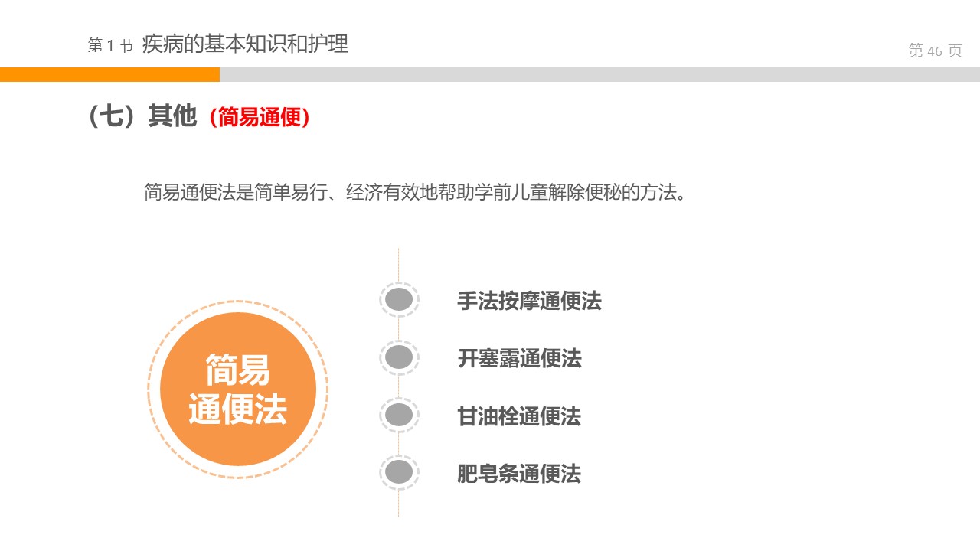Click the gray oval beside 甘油栓通便法
980x551 pixels.
click(x=399, y=416)
